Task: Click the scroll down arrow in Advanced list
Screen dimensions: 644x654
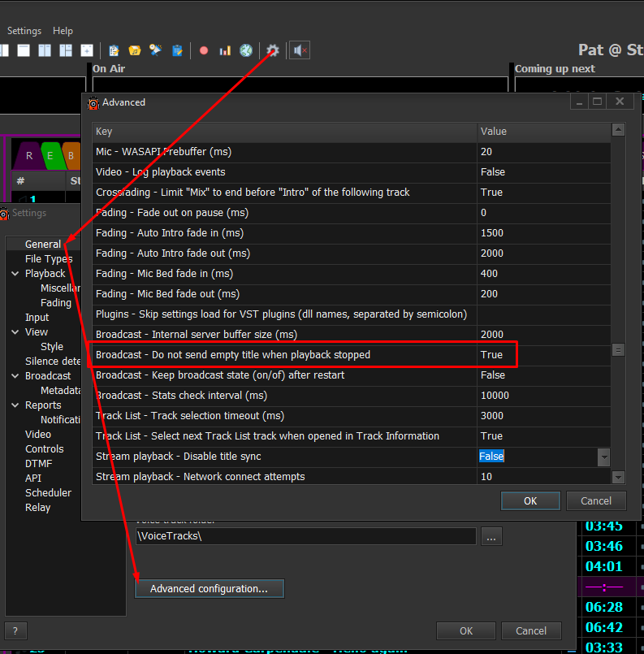Action: [618, 477]
